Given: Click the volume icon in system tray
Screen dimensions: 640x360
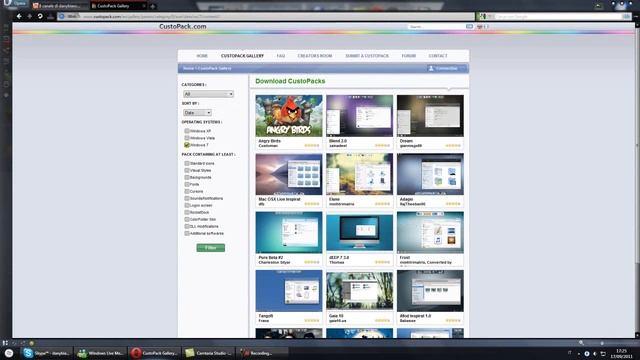Looking at the screenshot, I should 595,354.
